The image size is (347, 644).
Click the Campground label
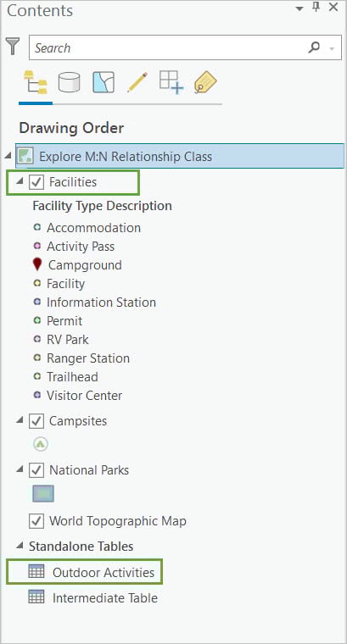click(x=85, y=265)
